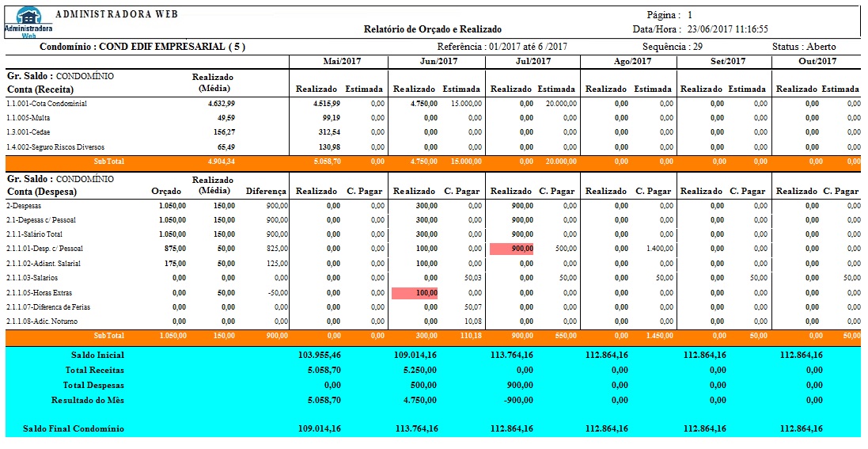Image resolution: width=868 pixels, height=449 pixels.
Task: Select the 1.1.001-Cota Condominial account row
Action: point(47,104)
